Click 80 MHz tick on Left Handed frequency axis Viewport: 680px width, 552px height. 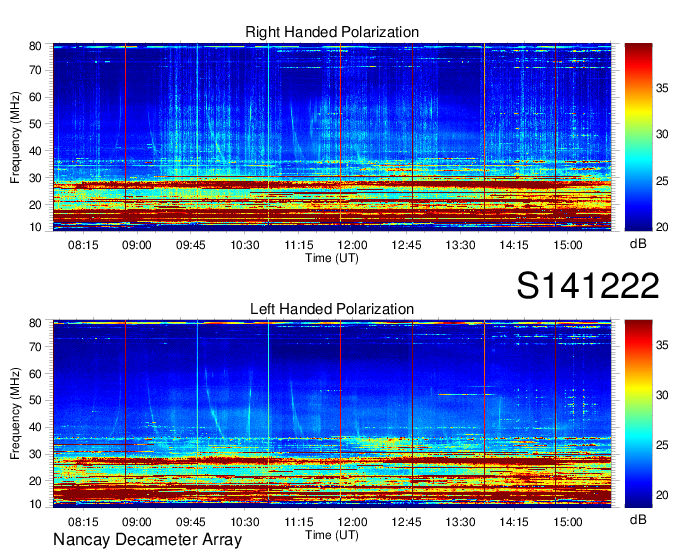35,323
